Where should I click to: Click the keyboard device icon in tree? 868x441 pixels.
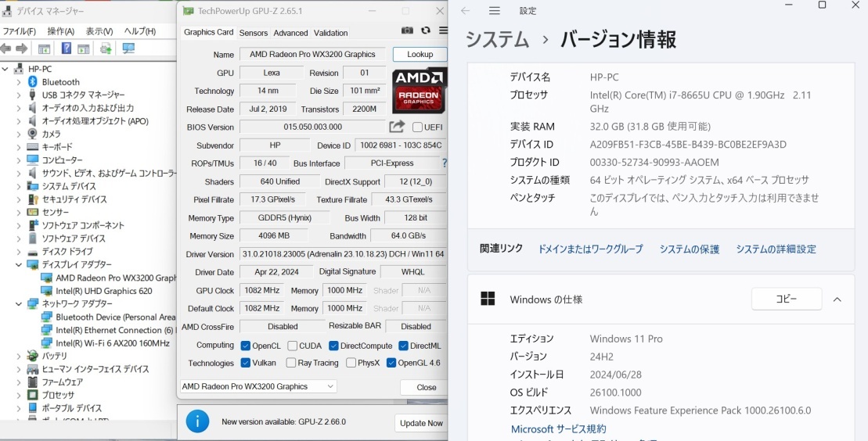point(33,147)
